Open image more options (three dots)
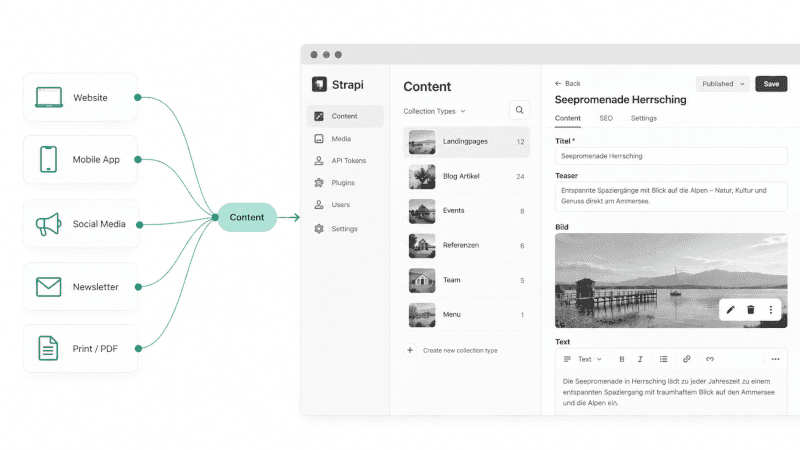 [x=770, y=310]
